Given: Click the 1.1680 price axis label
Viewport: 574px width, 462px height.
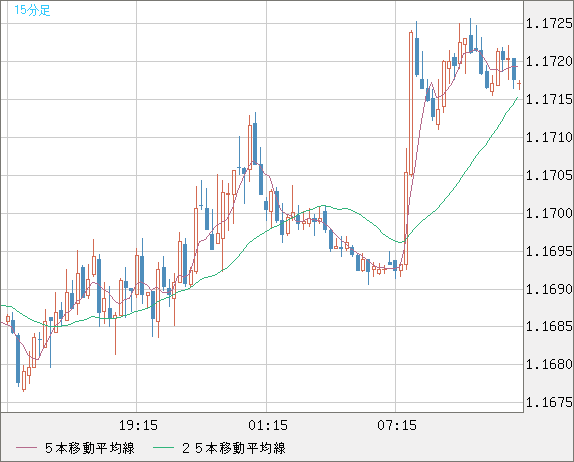Looking at the screenshot, I should coord(549,364).
